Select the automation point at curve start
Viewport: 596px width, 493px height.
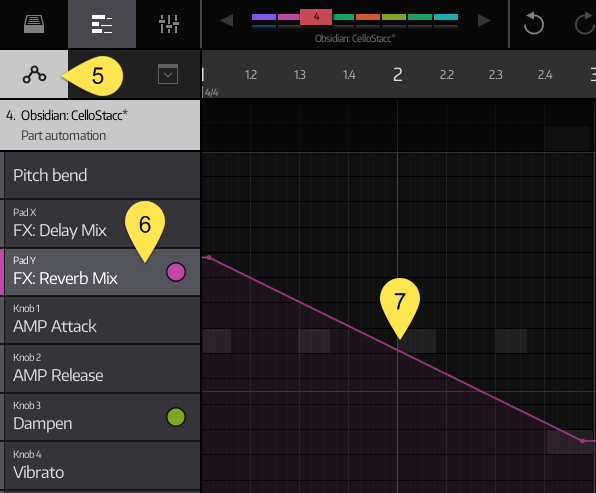point(209,258)
